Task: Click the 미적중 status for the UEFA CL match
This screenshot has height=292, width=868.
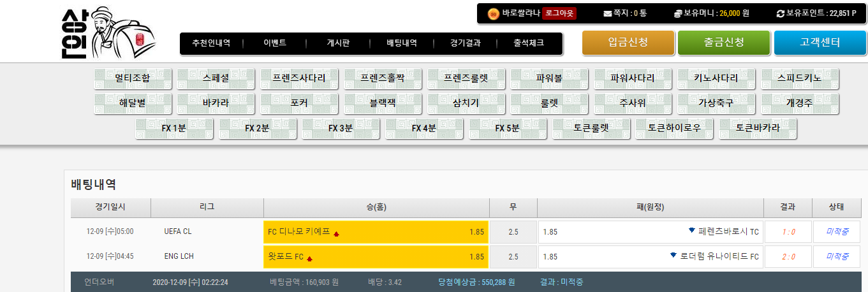Action: [x=835, y=231]
